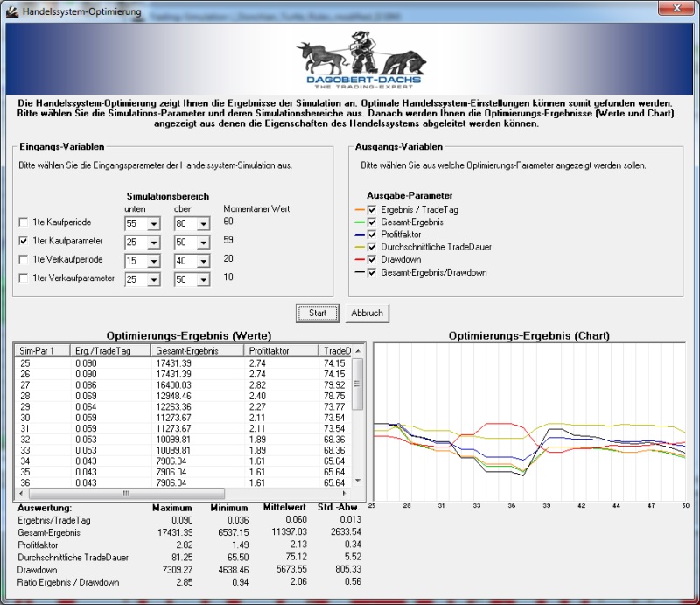700x605 pixels.
Task: Toggle Drawdown output checkbox
Action: click(x=371, y=260)
